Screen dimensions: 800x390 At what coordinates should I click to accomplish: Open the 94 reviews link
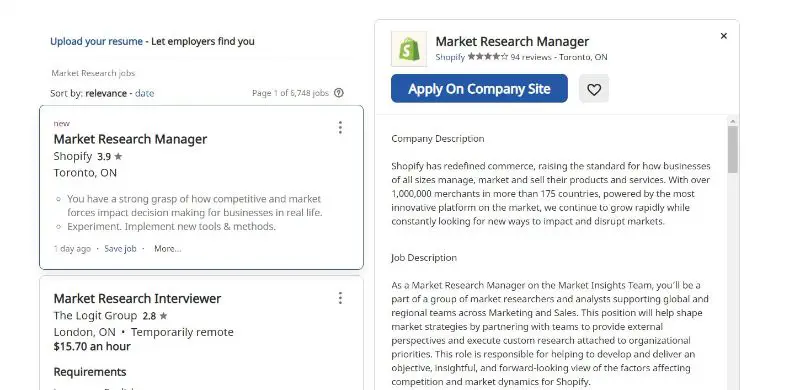(531, 57)
